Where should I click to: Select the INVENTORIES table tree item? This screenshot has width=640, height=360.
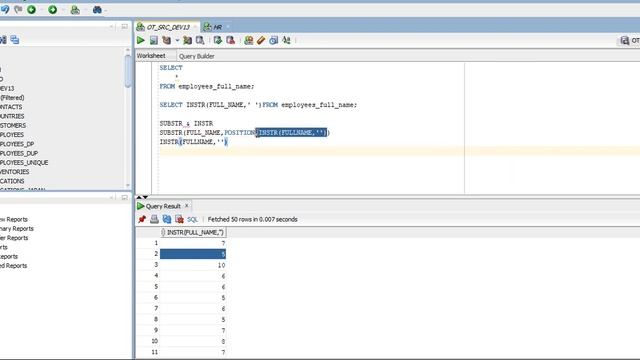pyautogui.click(x=14, y=172)
